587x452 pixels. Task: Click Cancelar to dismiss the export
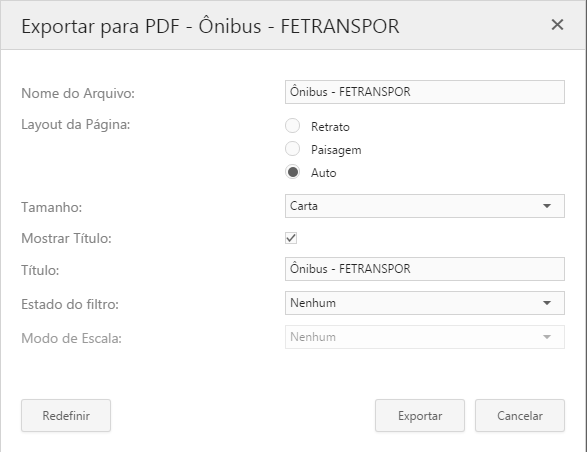click(x=520, y=415)
